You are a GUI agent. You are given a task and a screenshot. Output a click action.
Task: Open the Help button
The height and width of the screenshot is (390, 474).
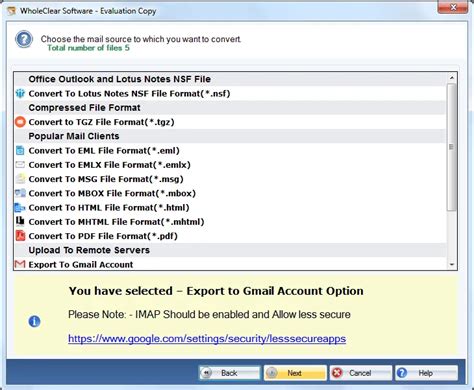pos(426,373)
